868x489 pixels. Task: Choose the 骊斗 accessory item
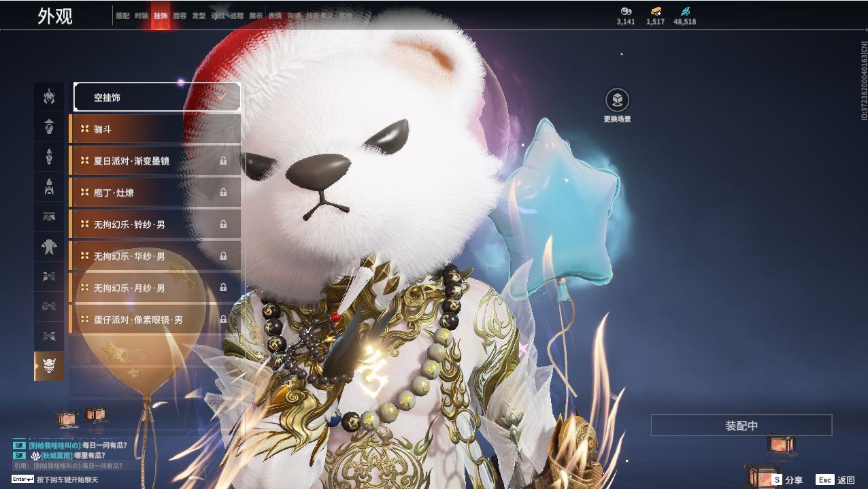pyautogui.click(x=156, y=129)
